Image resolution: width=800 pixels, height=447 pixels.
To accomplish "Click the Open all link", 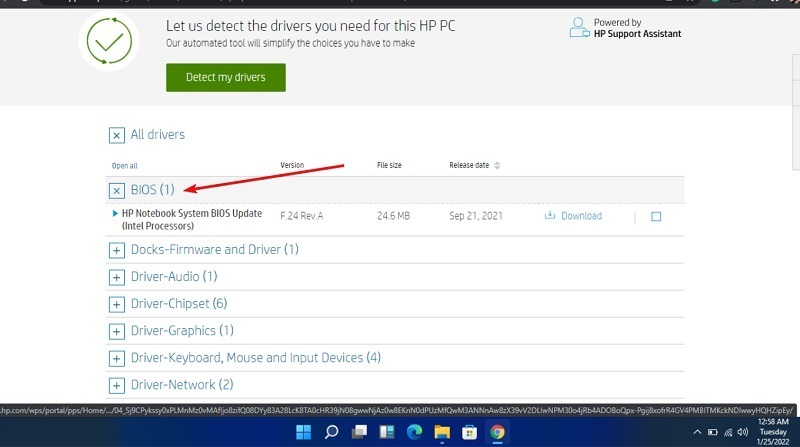I will pyautogui.click(x=124, y=166).
